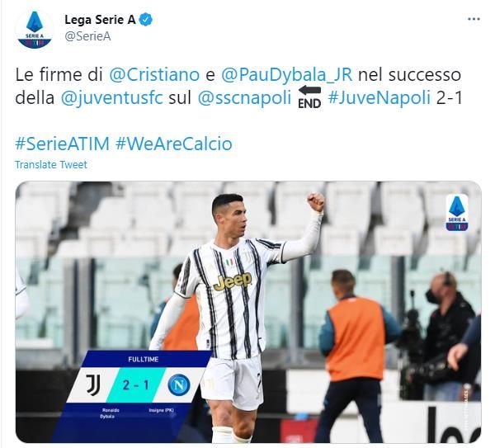Click the Lega Serie A display name
The height and width of the screenshot is (448, 495).
[x=100, y=20]
